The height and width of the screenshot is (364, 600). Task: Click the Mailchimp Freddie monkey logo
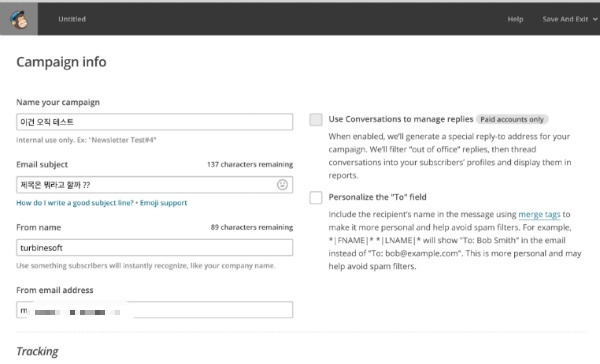pos(19,19)
